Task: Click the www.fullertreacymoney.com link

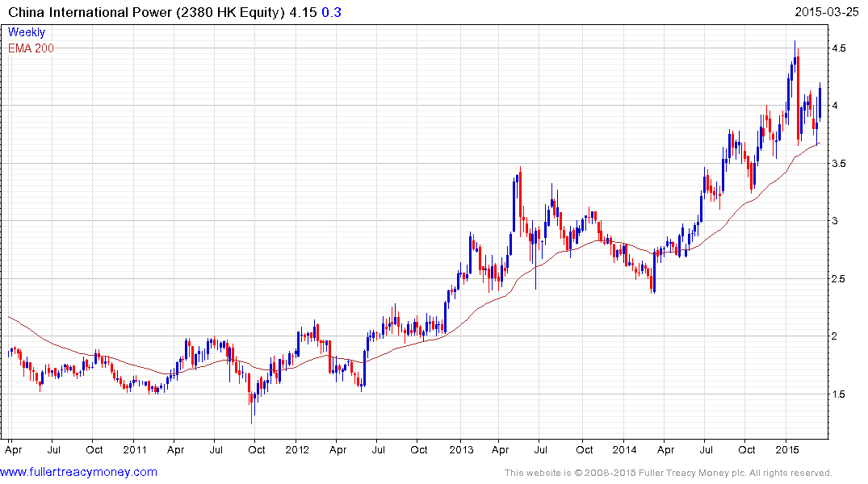Action: (79, 472)
